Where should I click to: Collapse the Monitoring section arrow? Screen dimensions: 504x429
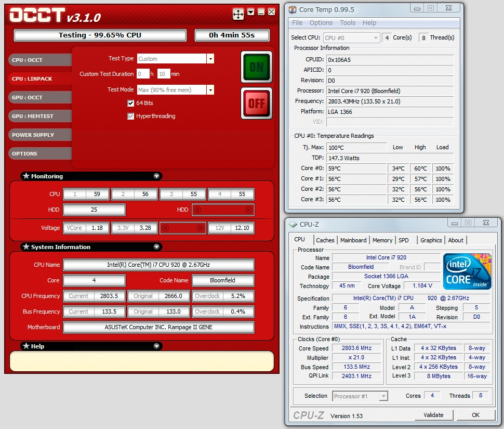coord(156,176)
